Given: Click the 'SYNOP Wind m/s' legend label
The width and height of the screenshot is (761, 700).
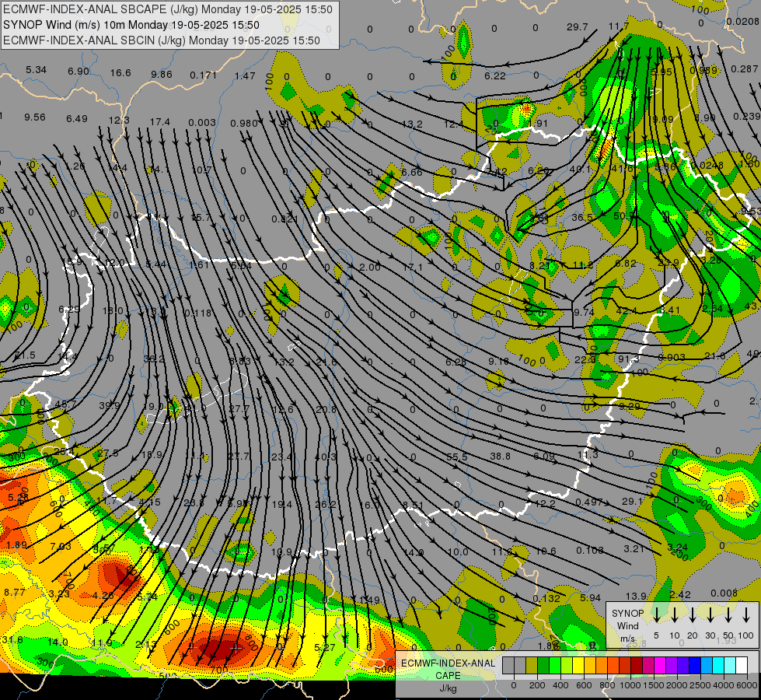Looking at the screenshot, I should [x=627, y=625].
